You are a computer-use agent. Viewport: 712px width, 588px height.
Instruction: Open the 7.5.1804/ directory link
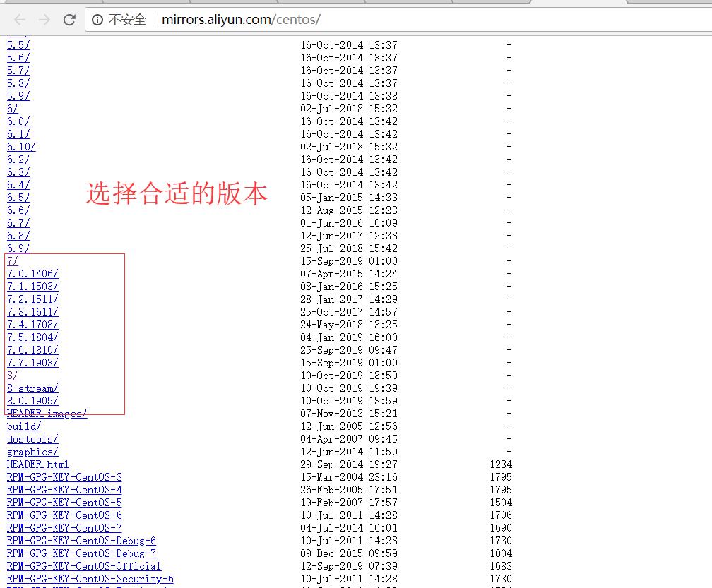[32, 337]
